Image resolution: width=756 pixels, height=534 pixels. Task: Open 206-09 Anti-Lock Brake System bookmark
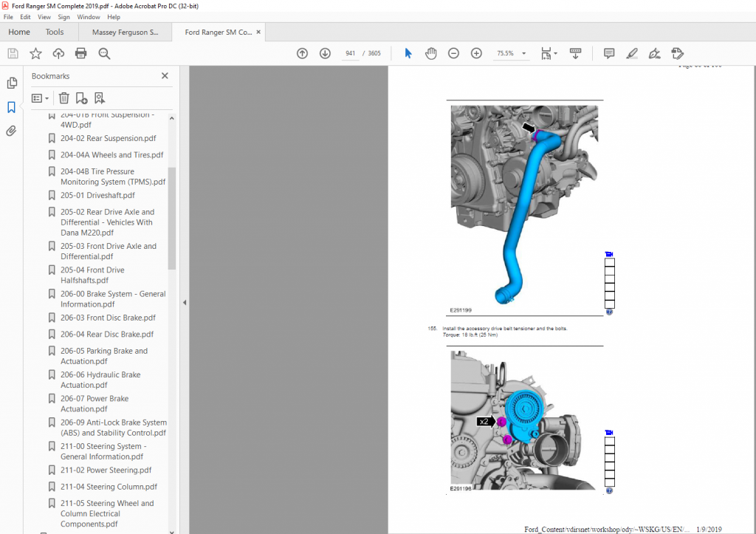(113, 428)
